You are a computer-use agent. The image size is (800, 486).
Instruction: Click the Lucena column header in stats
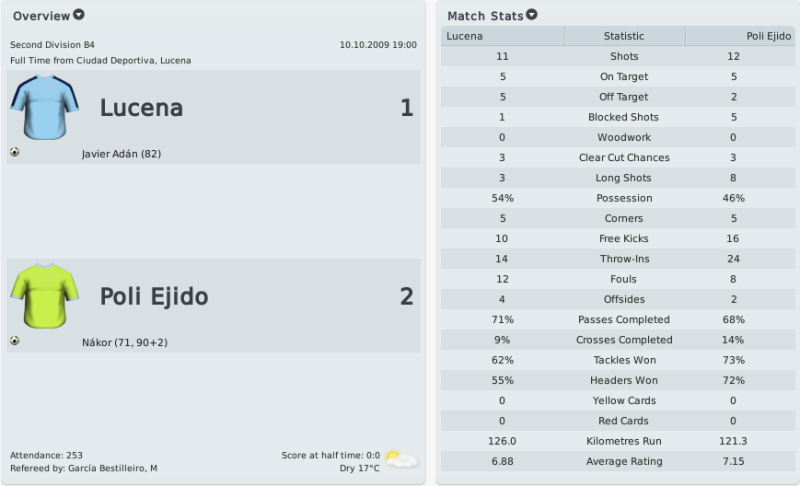tap(503, 36)
